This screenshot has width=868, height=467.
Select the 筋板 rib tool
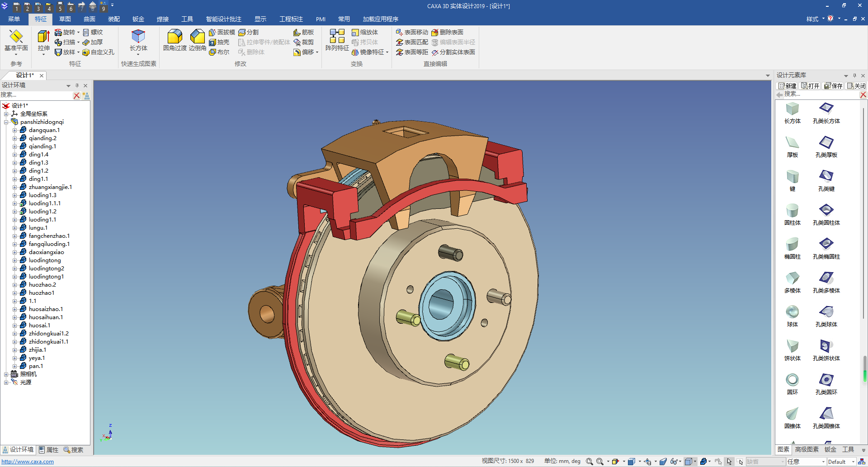click(x=303, y=32)
